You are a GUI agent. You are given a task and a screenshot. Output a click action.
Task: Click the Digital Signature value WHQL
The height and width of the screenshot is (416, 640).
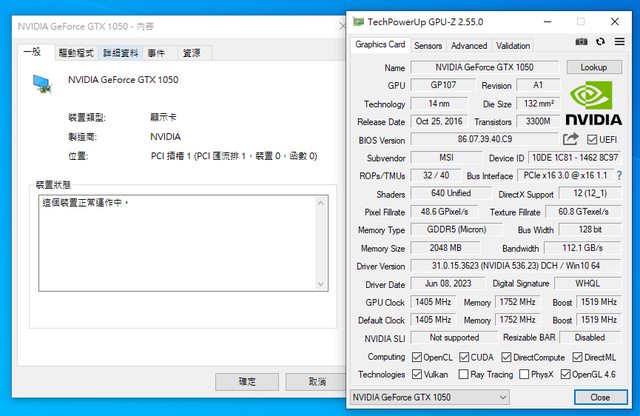(x=588, y=283)
